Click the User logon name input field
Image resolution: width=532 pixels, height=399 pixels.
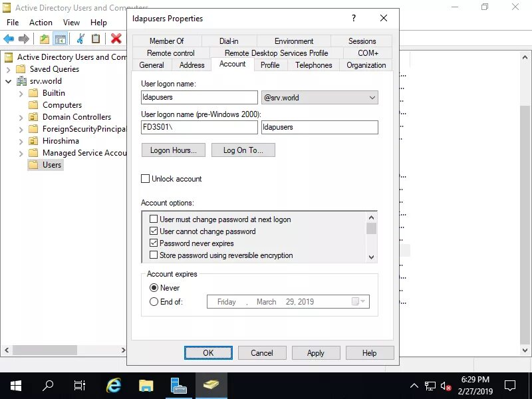coord(199,97)
